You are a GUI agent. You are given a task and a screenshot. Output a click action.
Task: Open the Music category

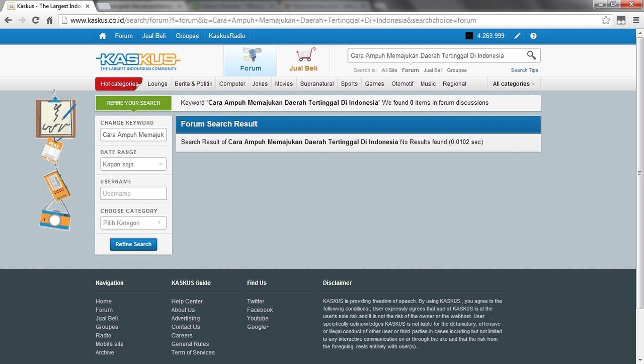tap(428, 84)
